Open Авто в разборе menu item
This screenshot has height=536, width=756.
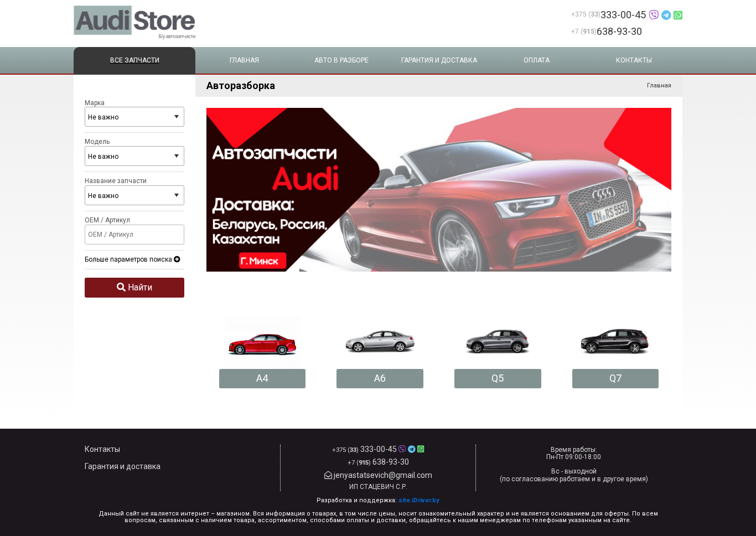point(341,60)
